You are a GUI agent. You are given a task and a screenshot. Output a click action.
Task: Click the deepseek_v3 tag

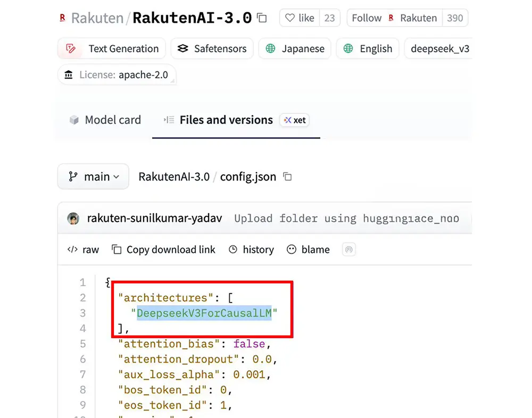click(x=439, y=48)
